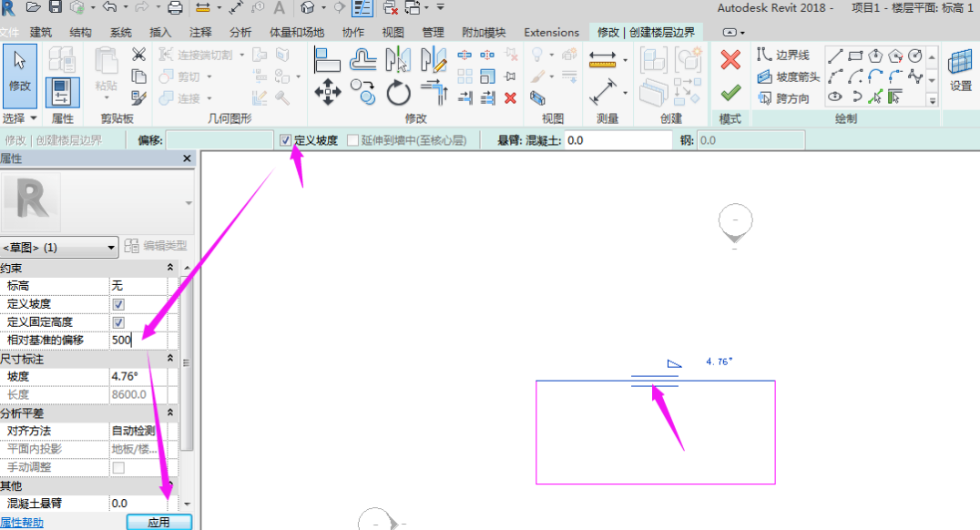Select the 坡度箭头 slope arrow tool
Image resolution: width=980 pixels, height=530 pixels.
[x=789, y=76]
